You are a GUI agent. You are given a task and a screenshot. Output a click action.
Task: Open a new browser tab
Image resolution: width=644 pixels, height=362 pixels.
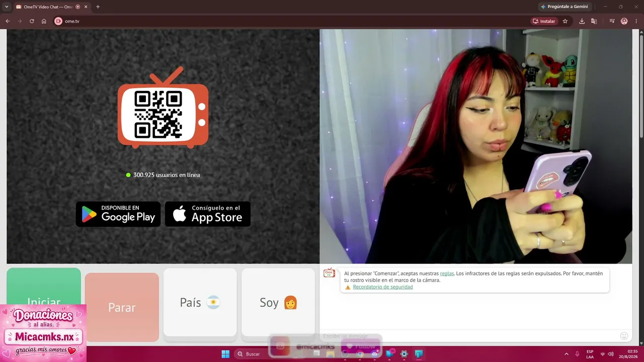click(x=98, y=7)
